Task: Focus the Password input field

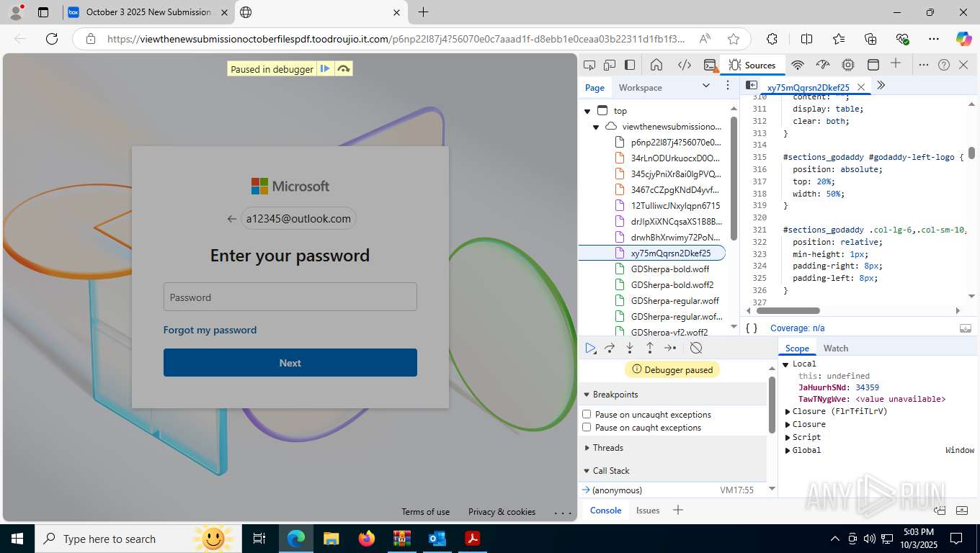Action: (x=290, y=297)
